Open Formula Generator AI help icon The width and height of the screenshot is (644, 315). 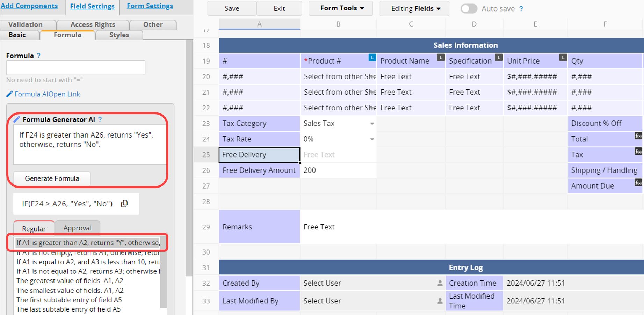coord(100,119)
